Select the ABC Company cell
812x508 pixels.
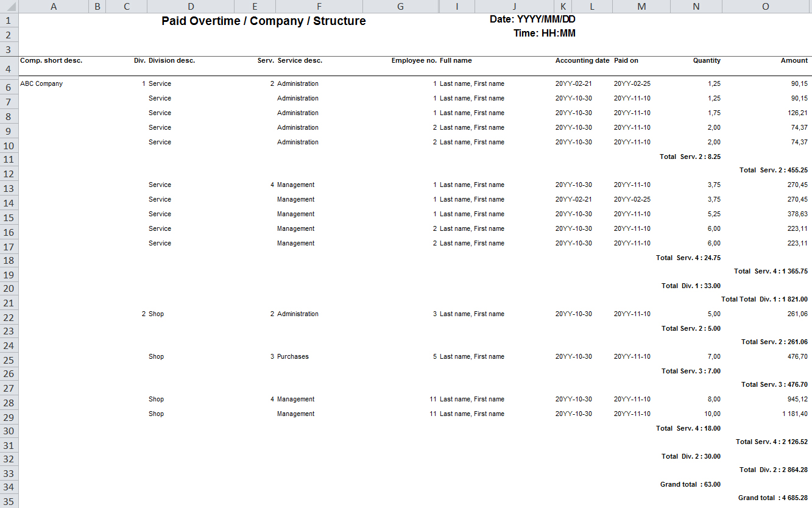[x=41, y=84]
